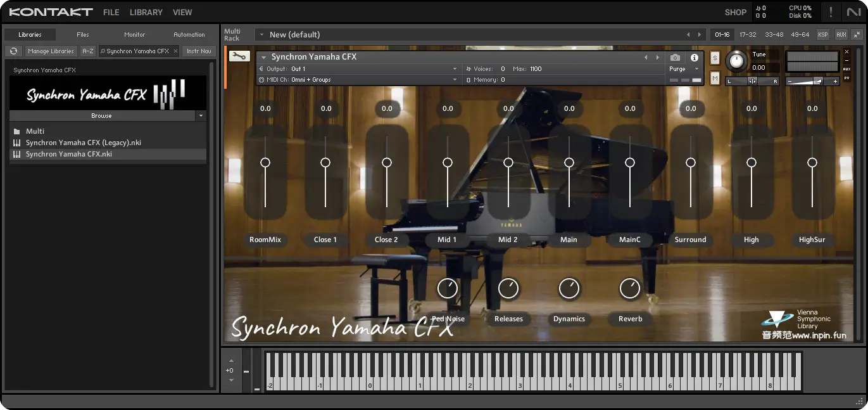
Task: Open the VIEW menu
Action: [182, 12]
